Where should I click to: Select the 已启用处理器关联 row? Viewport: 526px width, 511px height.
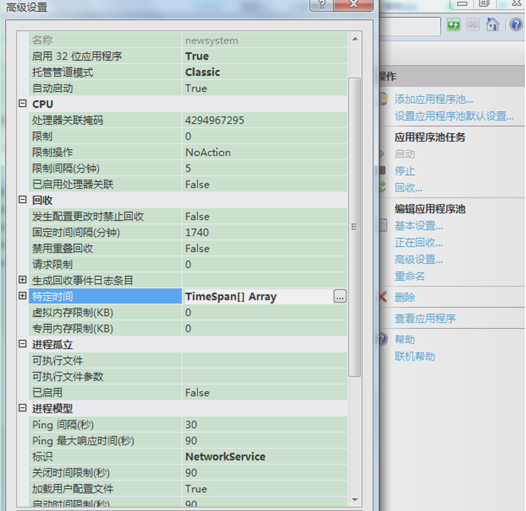pos(188,184)
